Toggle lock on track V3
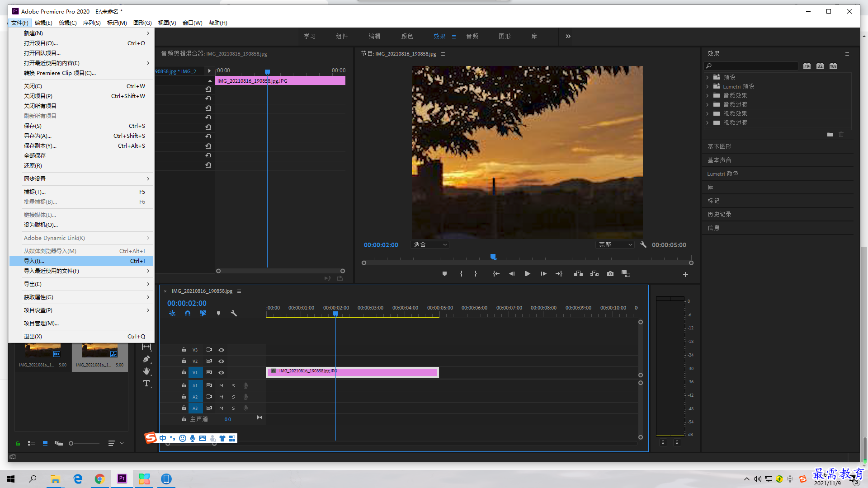The width and height of the screenshot is (868, 488). point(184,350)
